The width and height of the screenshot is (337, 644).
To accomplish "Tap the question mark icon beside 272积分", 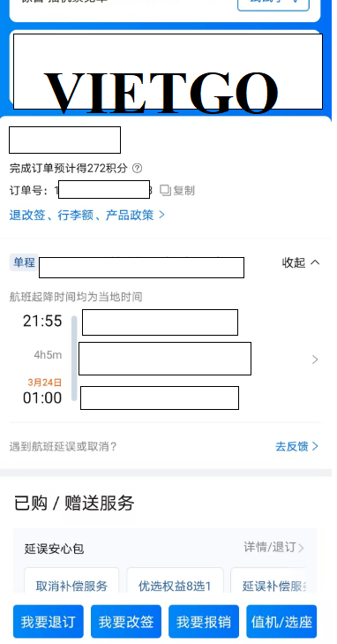I will point(138,168).
